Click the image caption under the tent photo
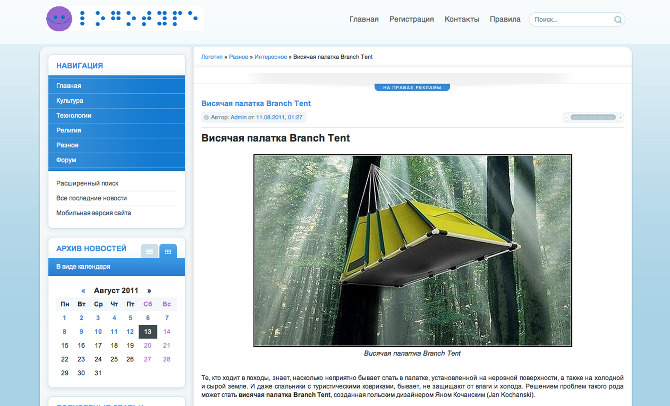Viewport: 670px width, 406px height. [412, 353]
